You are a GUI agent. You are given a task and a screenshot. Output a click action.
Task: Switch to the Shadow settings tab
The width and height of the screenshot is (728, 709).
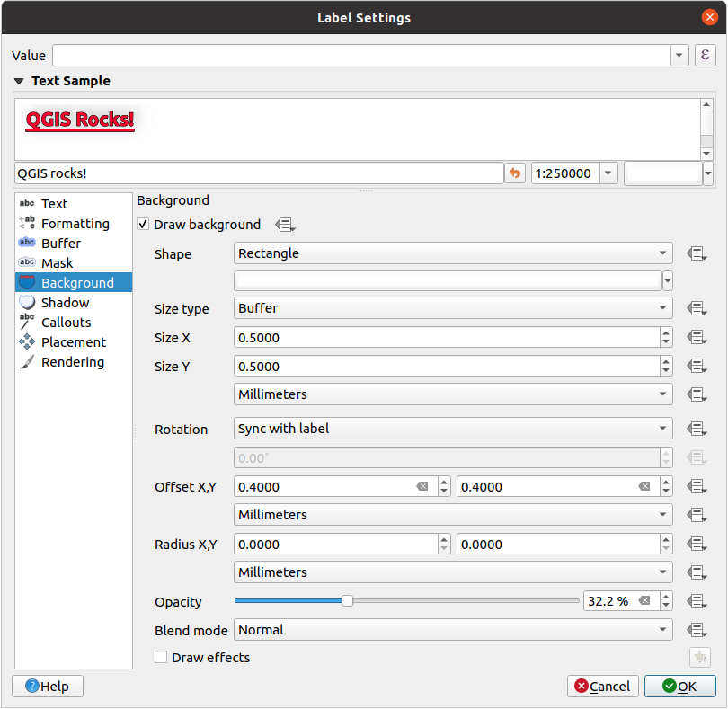coord(65,303)
